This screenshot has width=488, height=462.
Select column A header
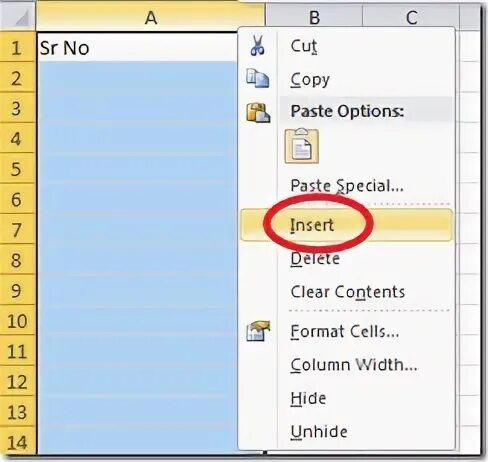coord(150,17)
